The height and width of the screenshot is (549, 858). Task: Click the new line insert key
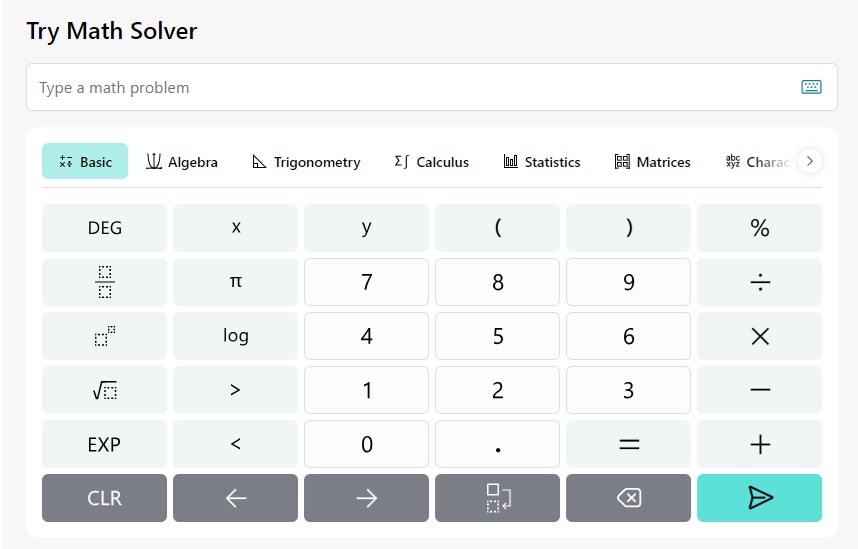click(x=497, y=498)
